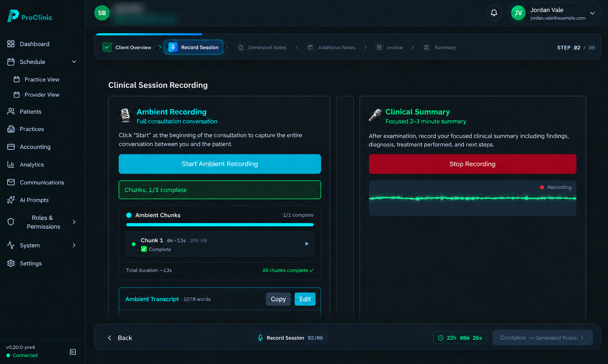This screenshot has height=364, width=608.
Task: Jump to the Additional Notes step
Action: click(x=331, y=48)
